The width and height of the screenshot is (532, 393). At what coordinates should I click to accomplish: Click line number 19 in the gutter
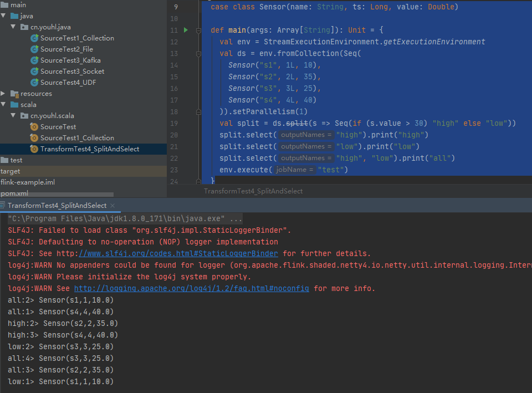(x=174, y=123)
